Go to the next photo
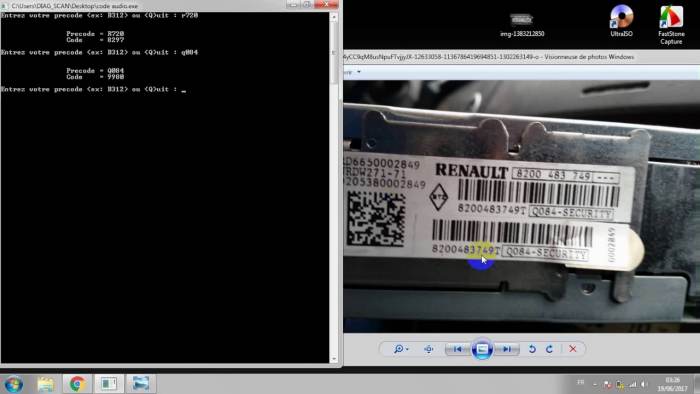 [x=507, y=349]
